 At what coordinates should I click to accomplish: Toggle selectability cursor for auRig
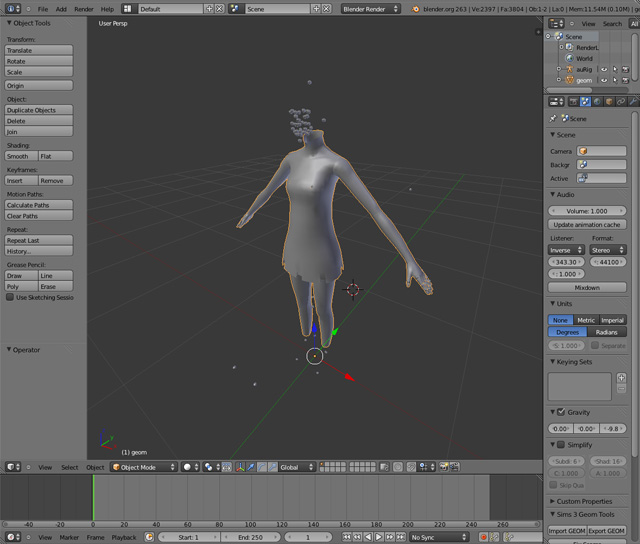[x=615, y=69]
